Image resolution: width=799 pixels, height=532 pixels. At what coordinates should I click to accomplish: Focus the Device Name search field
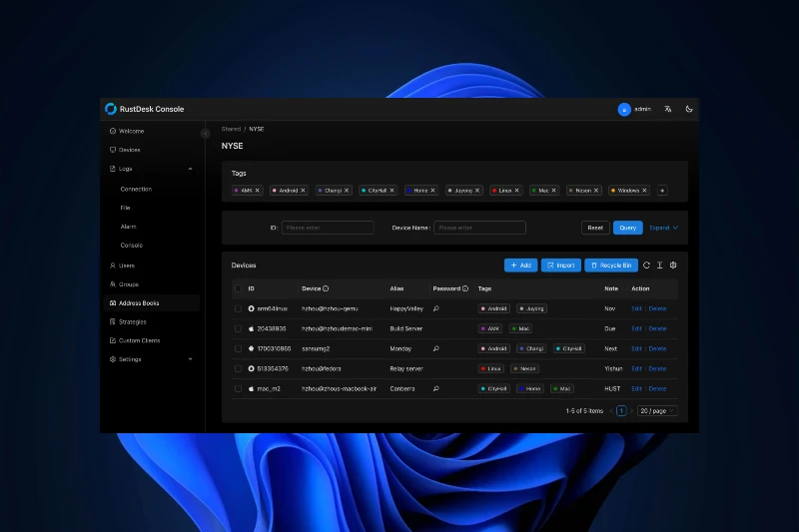click(x=479, y=228)
